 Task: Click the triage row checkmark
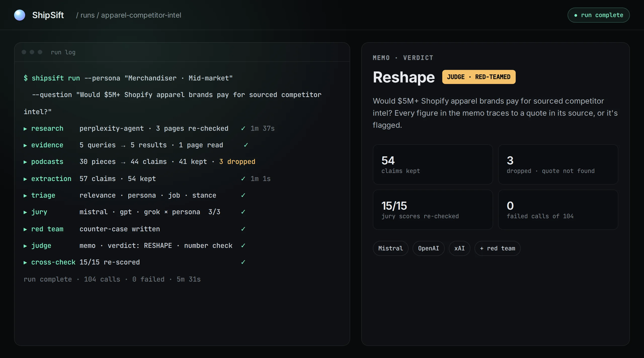243,195
